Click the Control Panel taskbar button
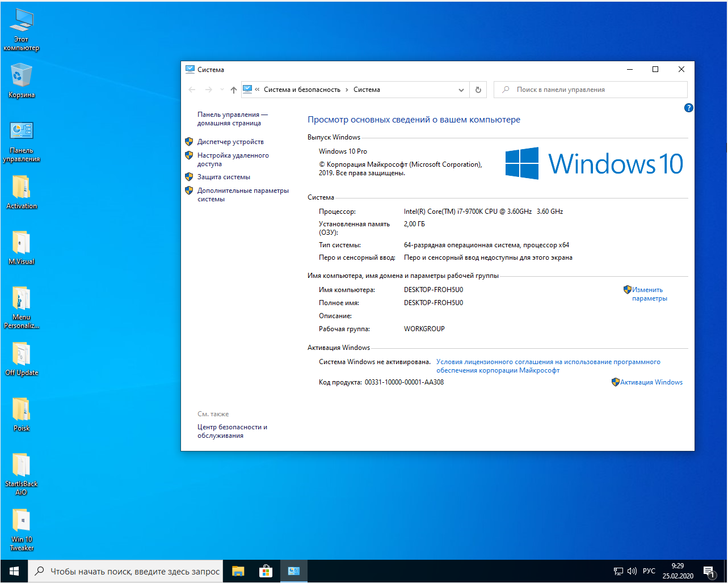728x583 pixels. (293, 571)
